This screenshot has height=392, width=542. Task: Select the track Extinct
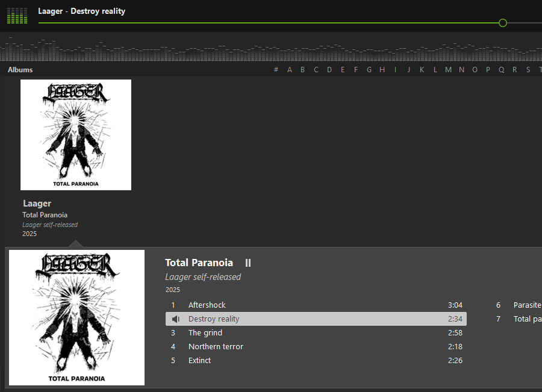(x=199, y=361)
